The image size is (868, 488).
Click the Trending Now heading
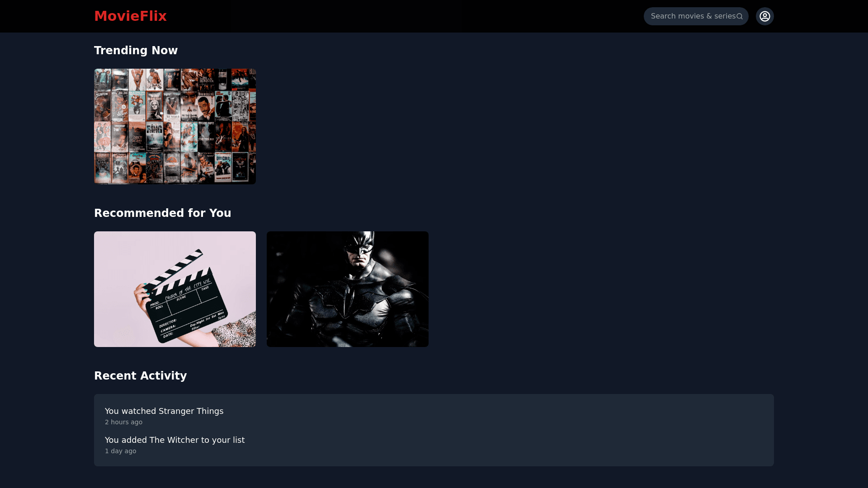point(136,51)
